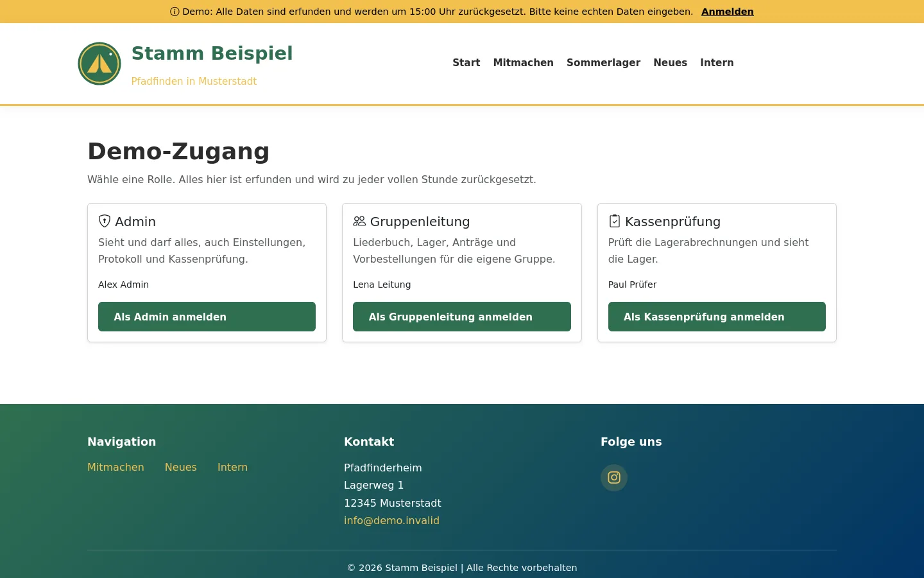
Task: Go to Mitmachen in top navigation
Action: pos(524,62)
